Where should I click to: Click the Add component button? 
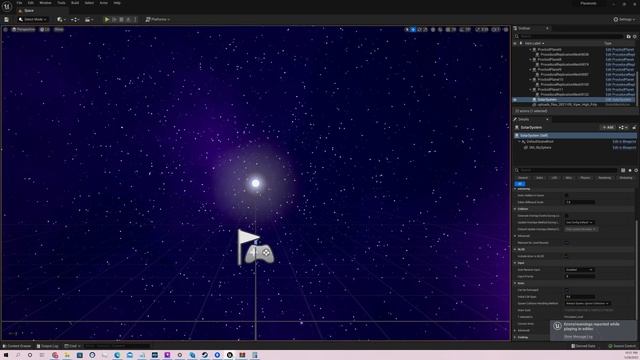[608, 127]
